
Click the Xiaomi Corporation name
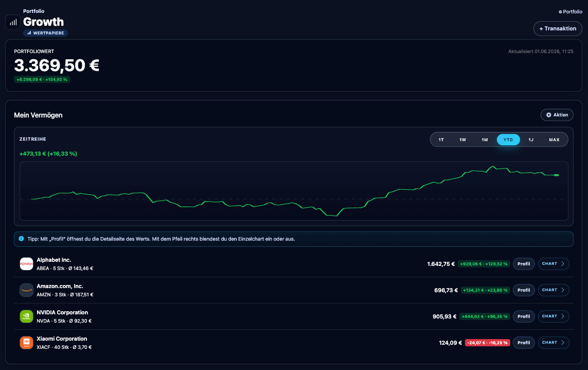tap(61, 339)
